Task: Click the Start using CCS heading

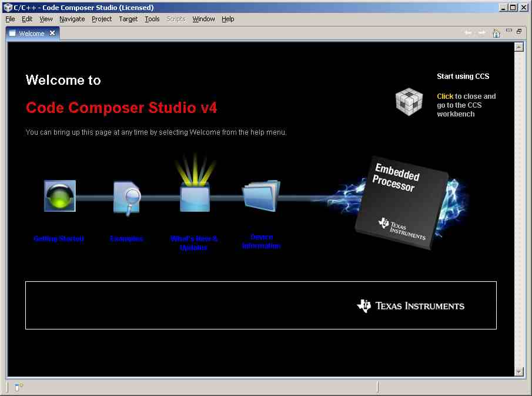Action: [x=463, y=76]
